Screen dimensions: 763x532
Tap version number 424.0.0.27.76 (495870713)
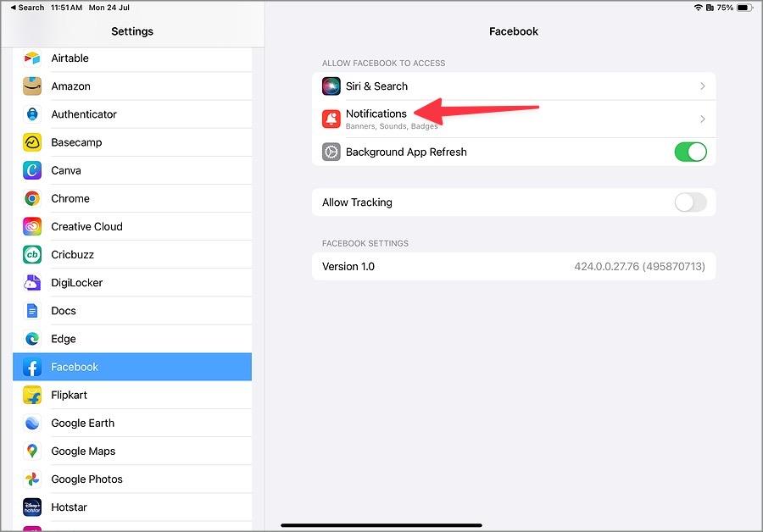[639, 267]
